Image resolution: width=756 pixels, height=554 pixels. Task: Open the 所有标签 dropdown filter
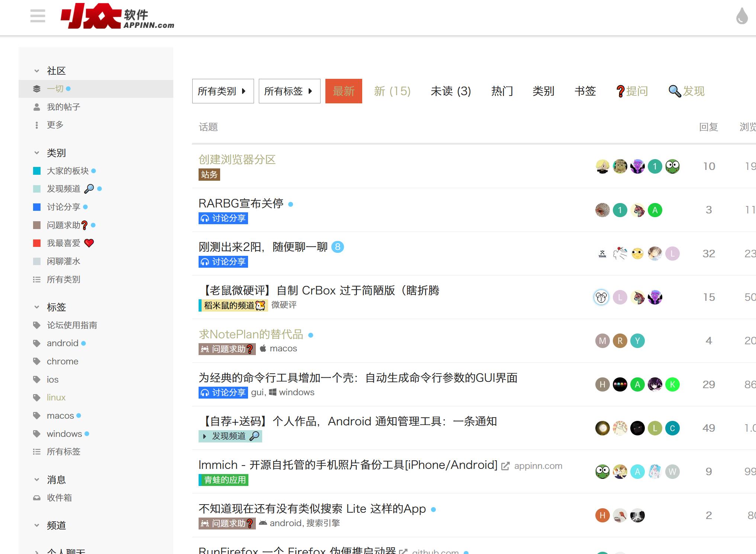click(289, 91)
